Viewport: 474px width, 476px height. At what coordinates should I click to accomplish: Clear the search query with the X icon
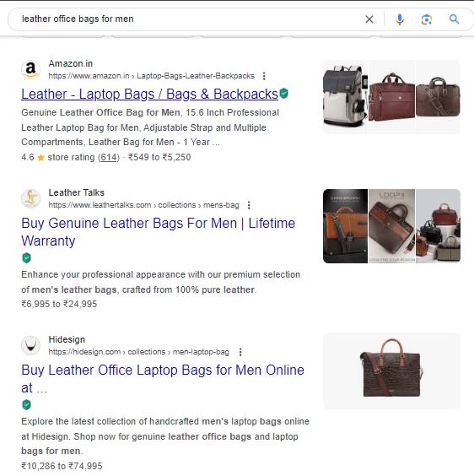click(369, 19)
